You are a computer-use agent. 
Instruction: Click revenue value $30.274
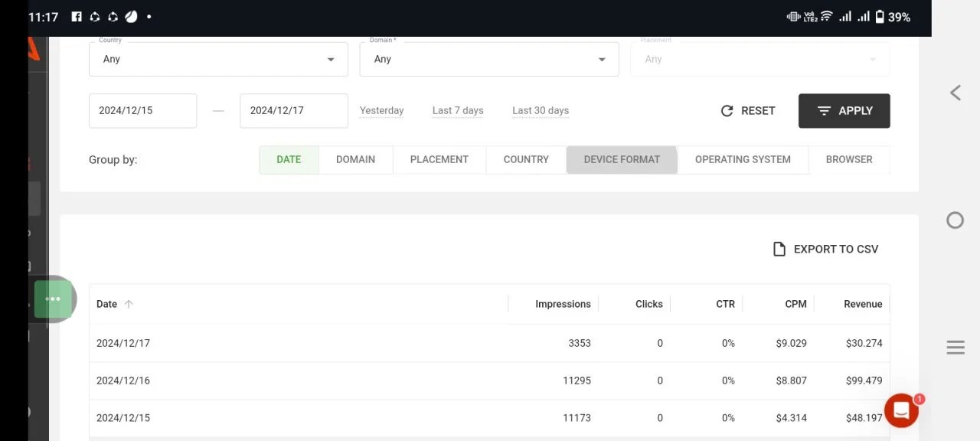point(864,343)
